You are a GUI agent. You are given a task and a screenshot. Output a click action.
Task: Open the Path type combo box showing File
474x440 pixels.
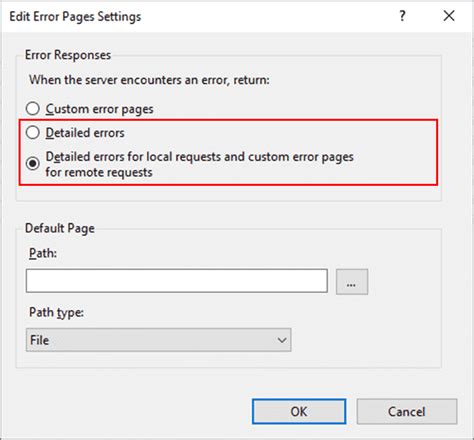[158, 340]
